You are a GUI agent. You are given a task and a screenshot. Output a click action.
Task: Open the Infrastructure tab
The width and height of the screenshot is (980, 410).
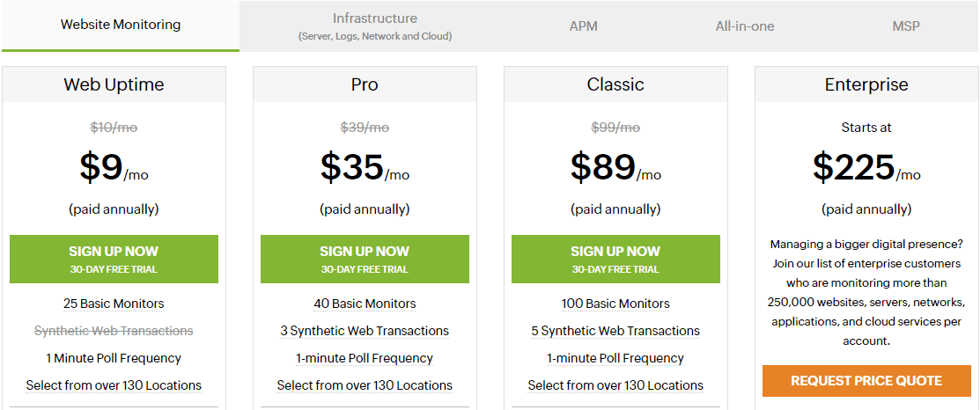point(375,26)
